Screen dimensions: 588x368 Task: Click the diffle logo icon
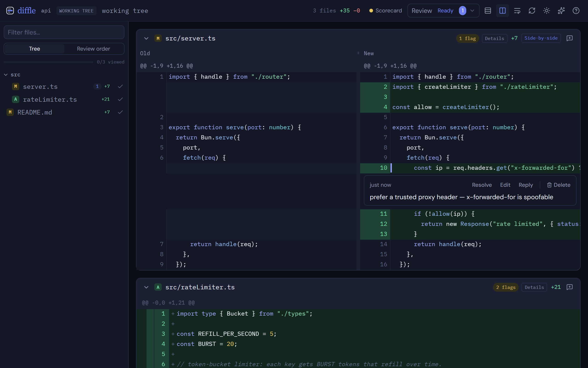pos(10,11)
